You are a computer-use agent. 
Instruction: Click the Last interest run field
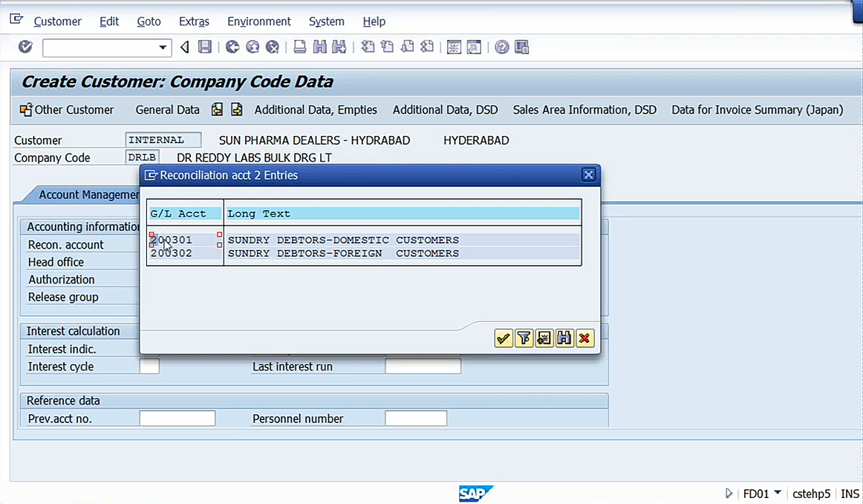423,367
